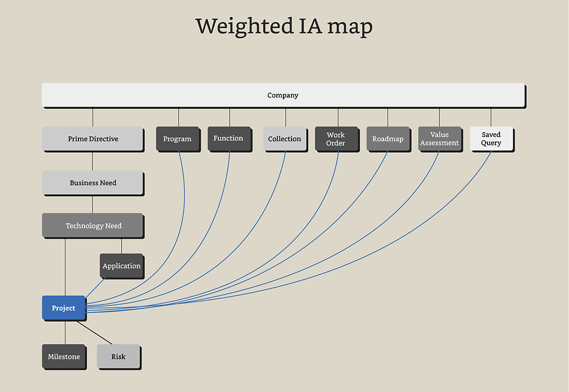Click the Value Assessment node
The width and height of the screenshot is (569, 392).
tap(440, 139)
